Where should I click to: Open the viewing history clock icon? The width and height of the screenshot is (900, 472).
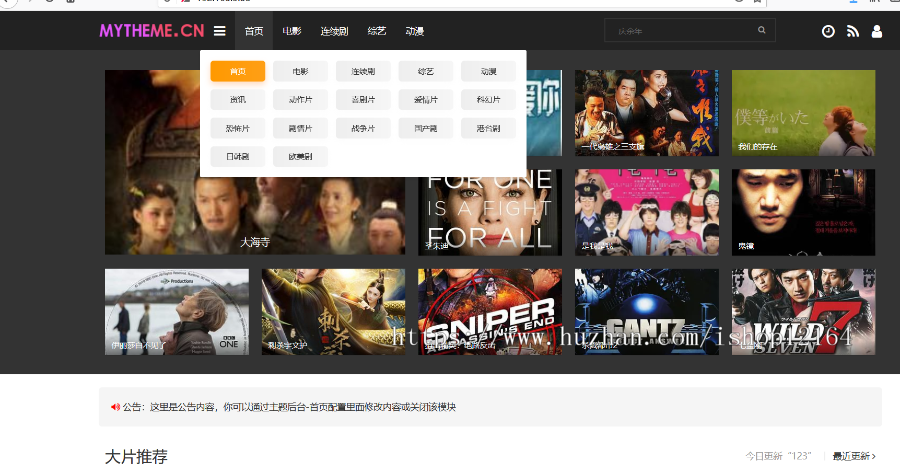pos(828,32)
